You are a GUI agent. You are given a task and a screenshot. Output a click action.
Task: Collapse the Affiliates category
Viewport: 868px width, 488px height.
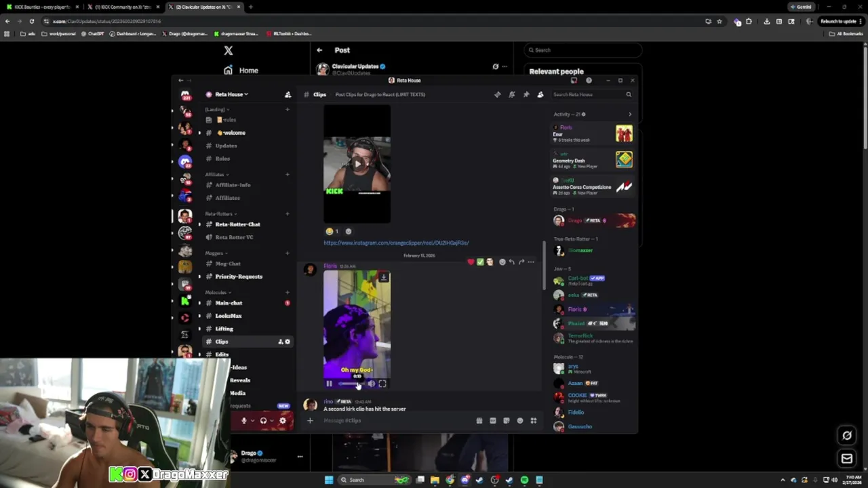coord(217,174)
